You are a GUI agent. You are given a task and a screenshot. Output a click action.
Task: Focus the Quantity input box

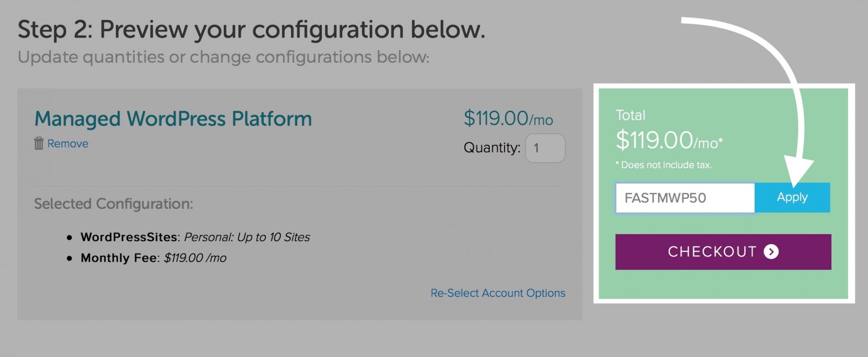545,148
